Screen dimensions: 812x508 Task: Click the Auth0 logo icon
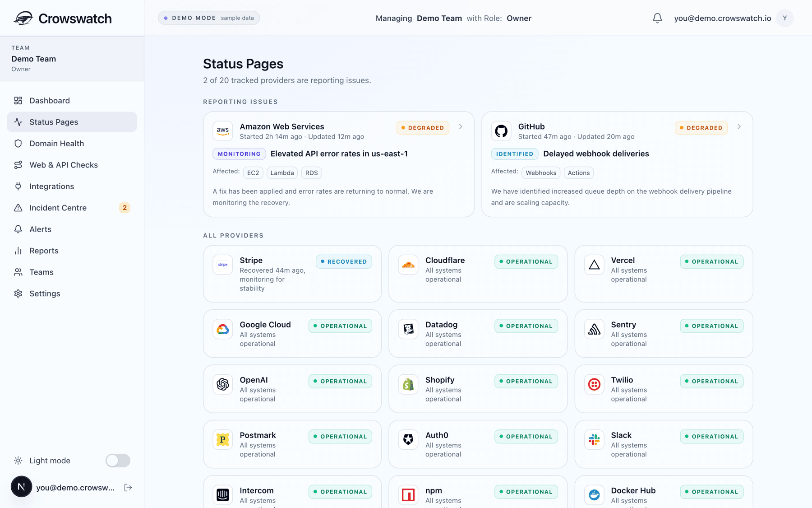tap(408, 440)
